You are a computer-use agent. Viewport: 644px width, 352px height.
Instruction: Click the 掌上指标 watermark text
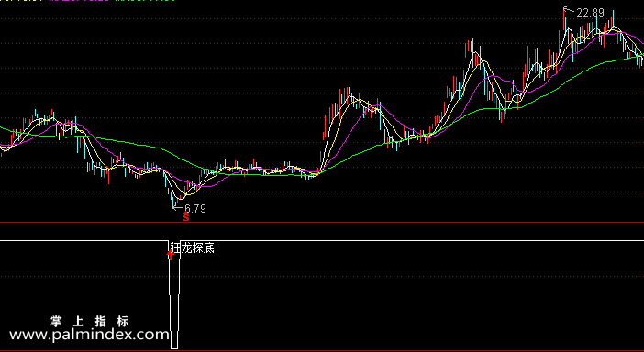(x=90, y=321)
